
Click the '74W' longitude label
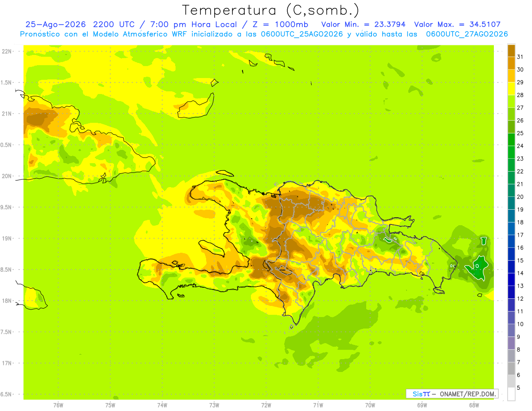[x=162, y=405]
